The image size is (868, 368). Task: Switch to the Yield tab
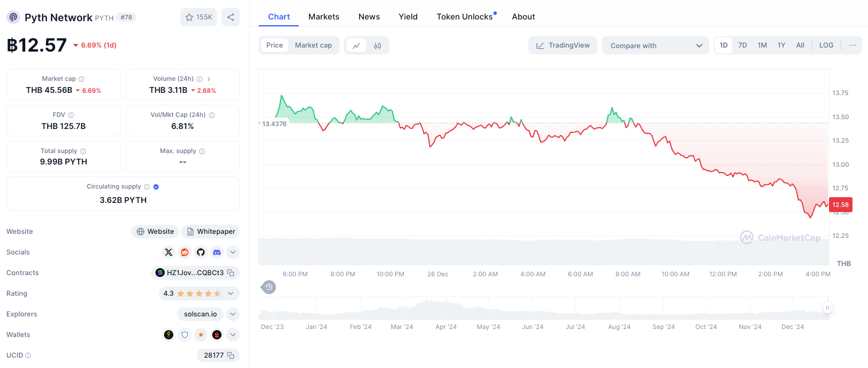pyautogui.click(x=408, y=17)
